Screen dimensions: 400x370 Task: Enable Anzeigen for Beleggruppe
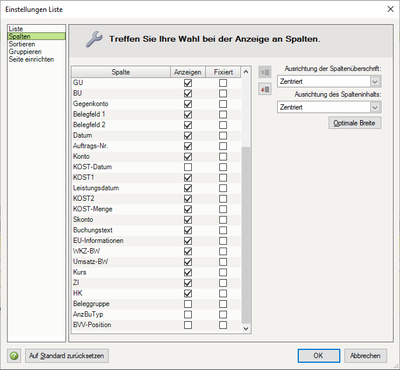click(188, 304)
